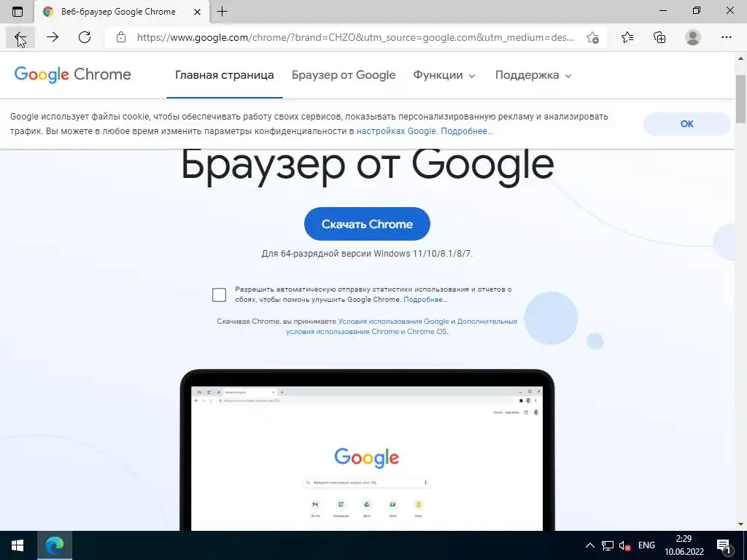Image resolution: width=747 pixels, height=560 pixels.
Task: Click the scrollbar up arrow
Action: [x=741, y=58]
